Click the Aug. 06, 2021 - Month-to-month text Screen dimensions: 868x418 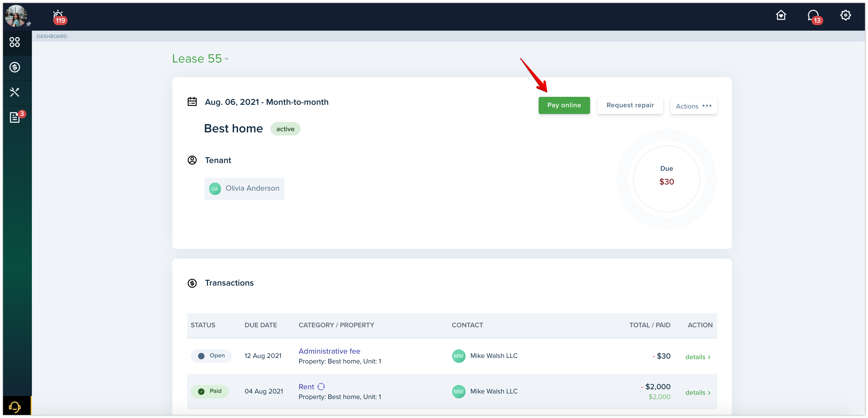click(x=266, y=102)
